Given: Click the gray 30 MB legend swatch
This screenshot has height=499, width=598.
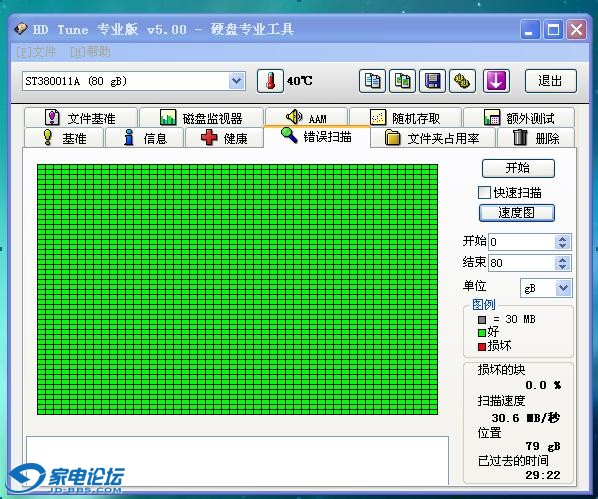Looking at the screenshot, I should tap(482, 320).
